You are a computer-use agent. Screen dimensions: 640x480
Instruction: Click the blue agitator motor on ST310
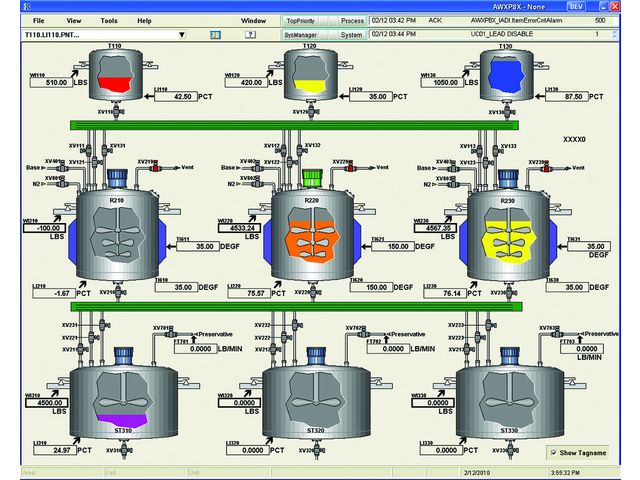[123, 357]
